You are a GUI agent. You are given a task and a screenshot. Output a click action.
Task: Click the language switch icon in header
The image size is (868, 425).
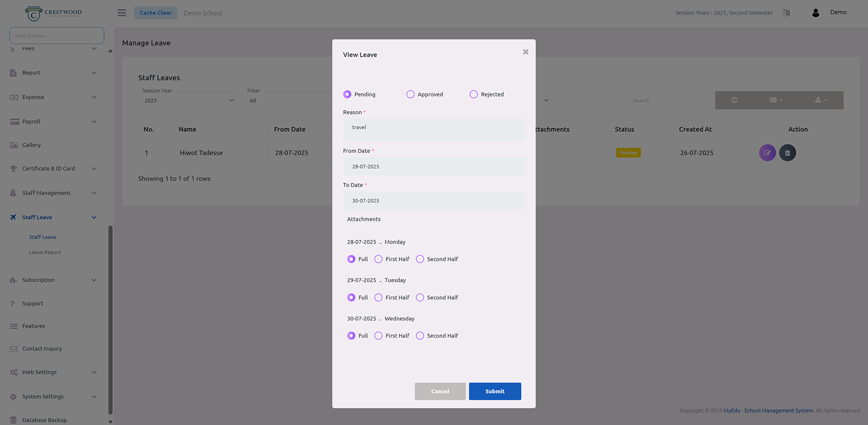tap(786, 13)
